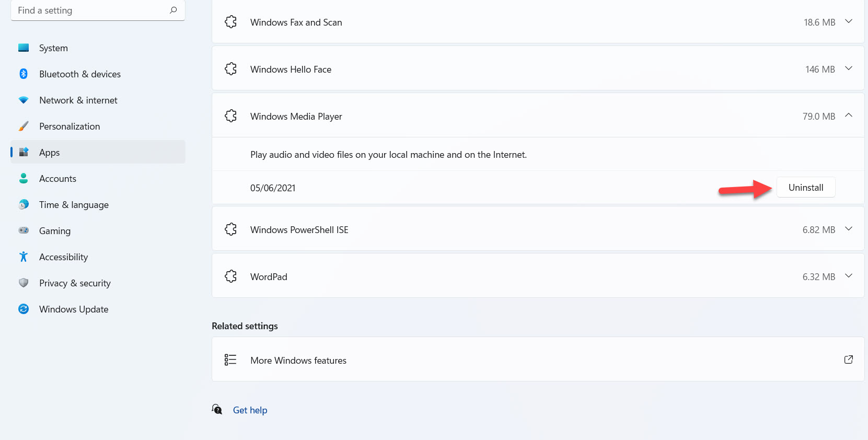This screenshot has height=440, width=868.
Task: Collapse the Windows Media Player entry
Action: pos(849,116)
